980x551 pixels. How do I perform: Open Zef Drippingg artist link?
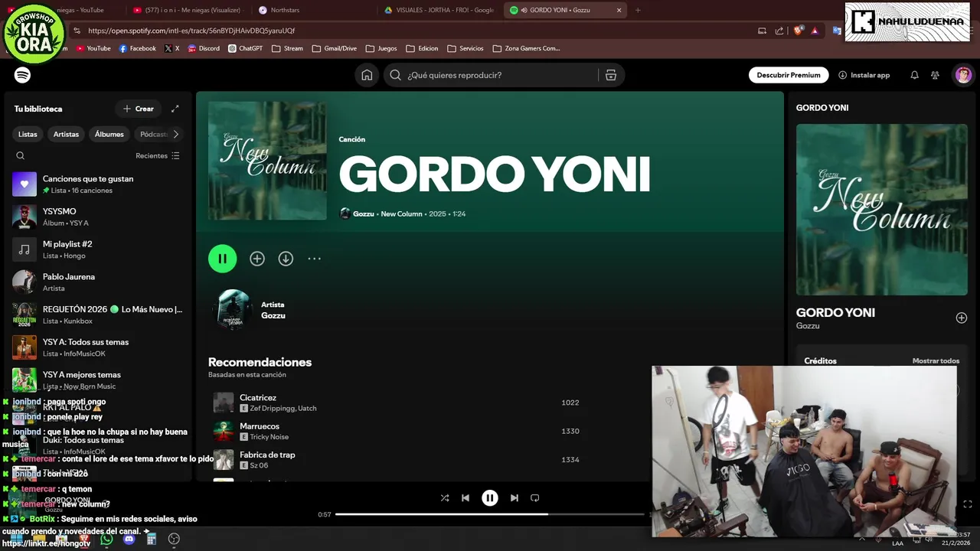(x=274, y=409)
